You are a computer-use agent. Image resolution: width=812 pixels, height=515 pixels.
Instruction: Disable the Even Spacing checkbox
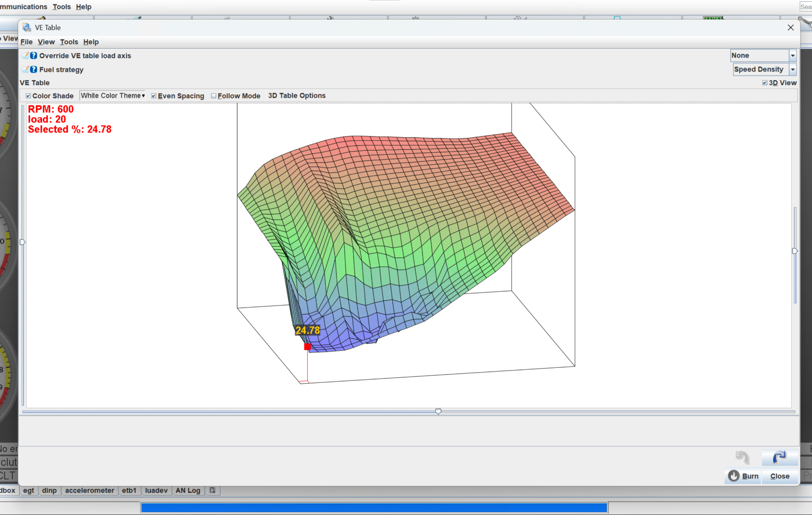coord(154,96)
